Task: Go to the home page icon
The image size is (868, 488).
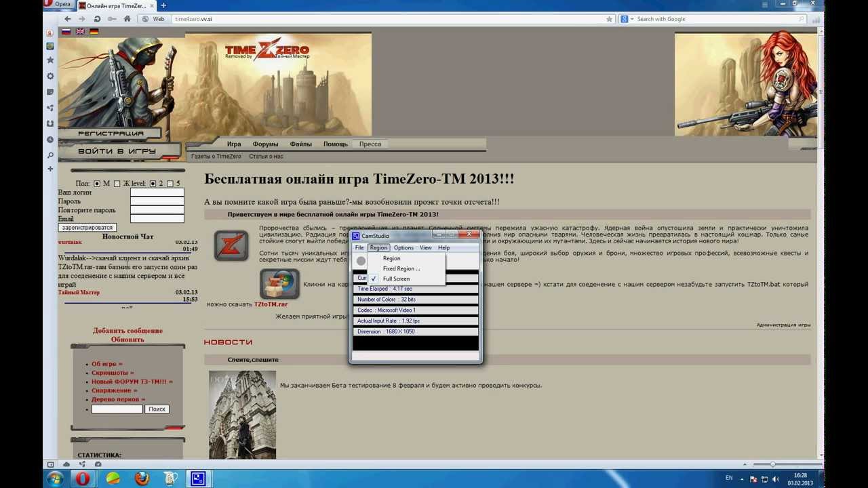Action: (127, 19)
